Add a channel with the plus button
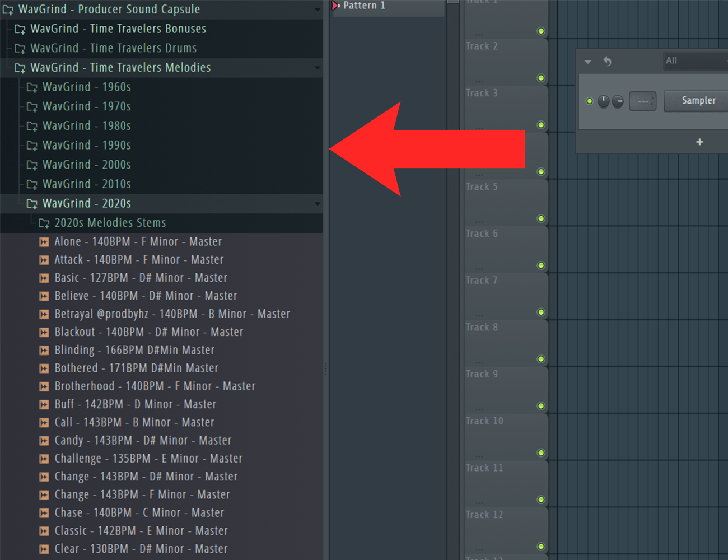This screenshot has height=560, width=728. tap(699, 142)
